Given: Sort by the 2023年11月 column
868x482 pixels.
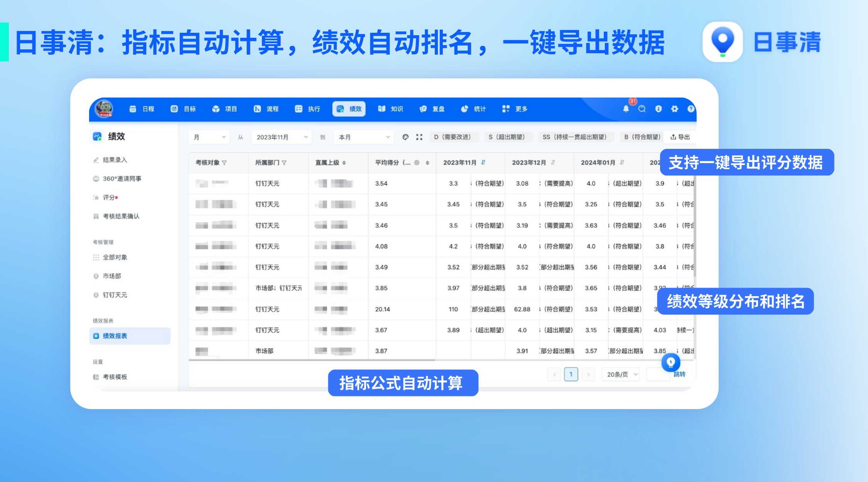Looking at the screenshot, I should click(483, 162).
